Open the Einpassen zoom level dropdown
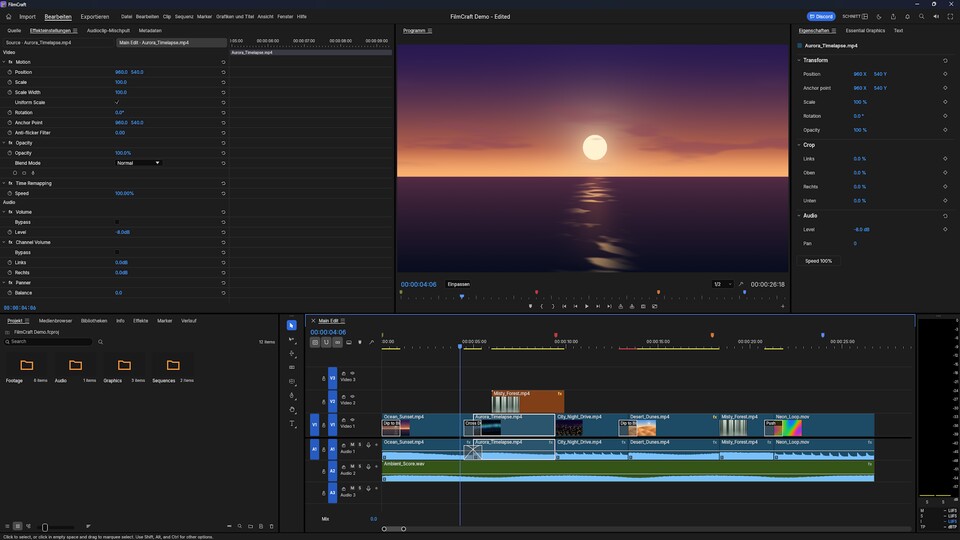Image resolution: width=960 pixels, height=540 pixels. pyautogui.click(x=459, y=284)
